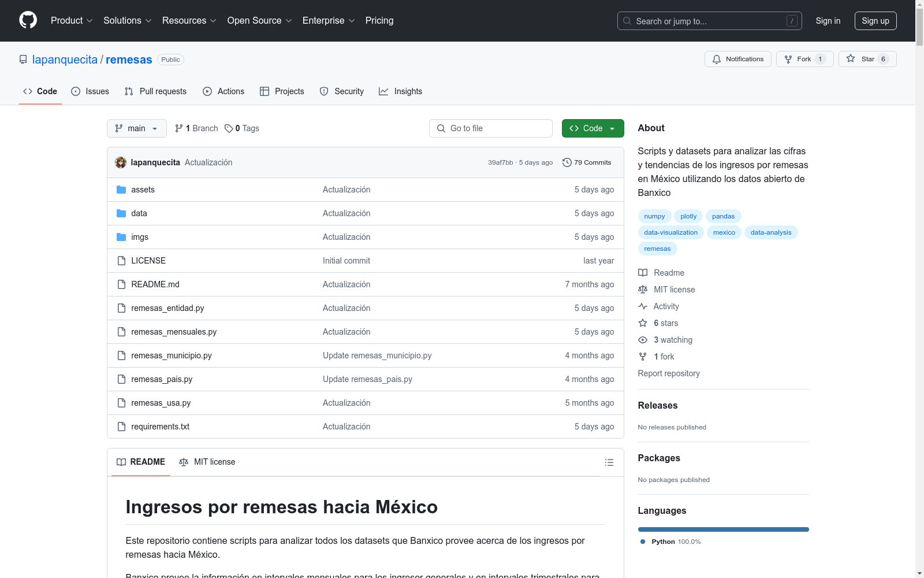The image size is (924, 578).
Task: Select the README tab in file viewer
Action: (141, 462)
